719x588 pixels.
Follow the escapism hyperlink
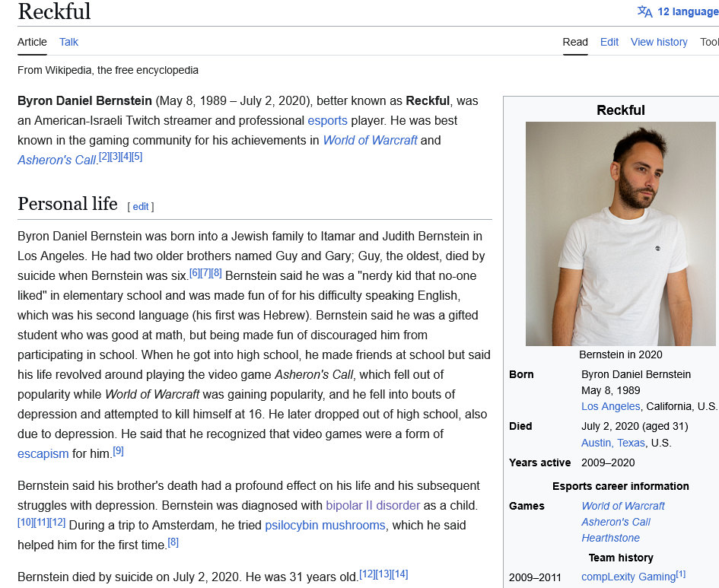(43, 453)
